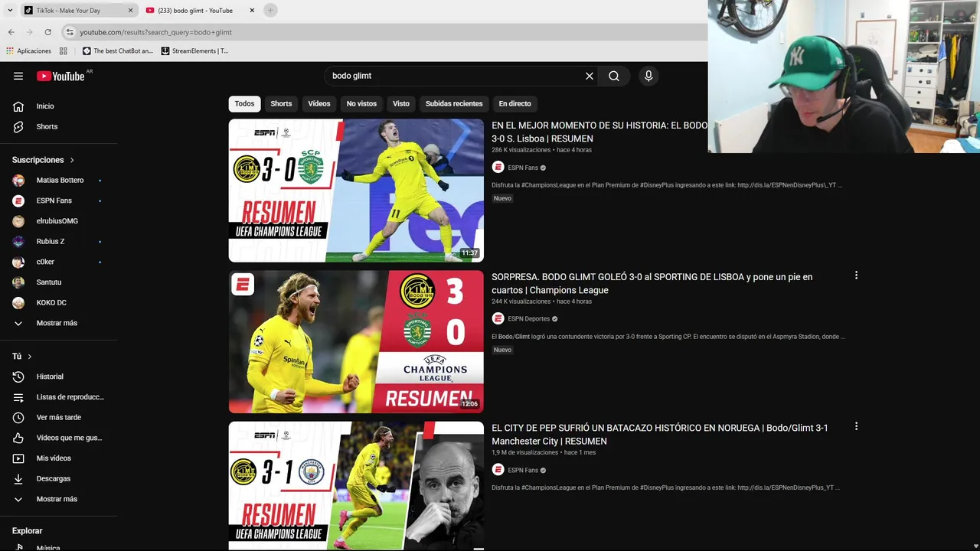Select the No vistos filter chip
980x551 pixels.
tap(361, 103)
